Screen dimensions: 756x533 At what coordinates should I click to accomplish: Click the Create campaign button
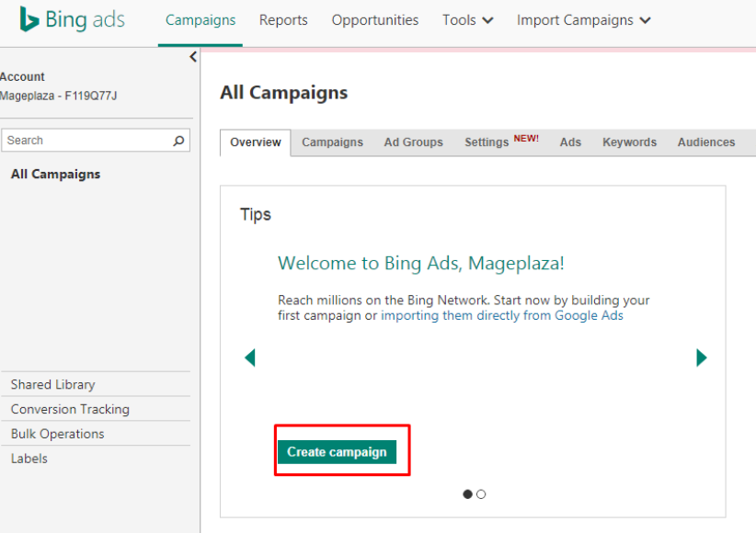tap(337, 452)
